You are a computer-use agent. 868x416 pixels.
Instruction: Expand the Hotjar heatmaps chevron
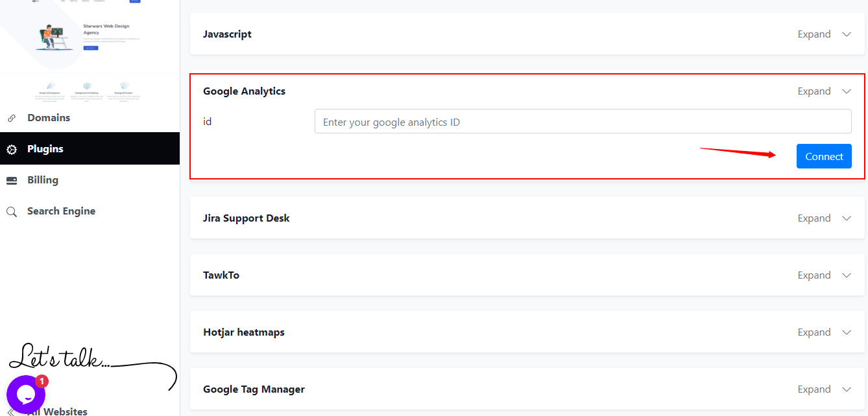click(x=846, y=332)
